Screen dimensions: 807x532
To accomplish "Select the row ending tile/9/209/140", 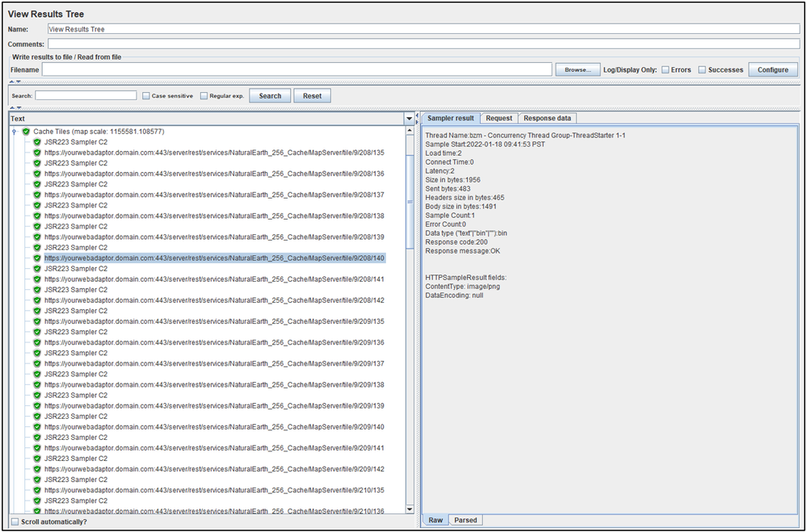I will [x=214, y=427].
